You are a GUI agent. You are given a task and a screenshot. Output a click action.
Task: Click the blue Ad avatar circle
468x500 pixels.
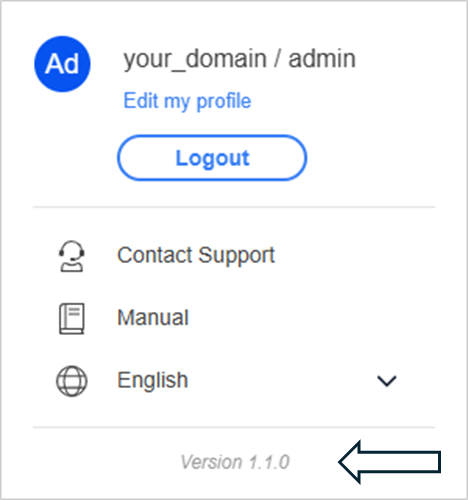coord(62,64)
